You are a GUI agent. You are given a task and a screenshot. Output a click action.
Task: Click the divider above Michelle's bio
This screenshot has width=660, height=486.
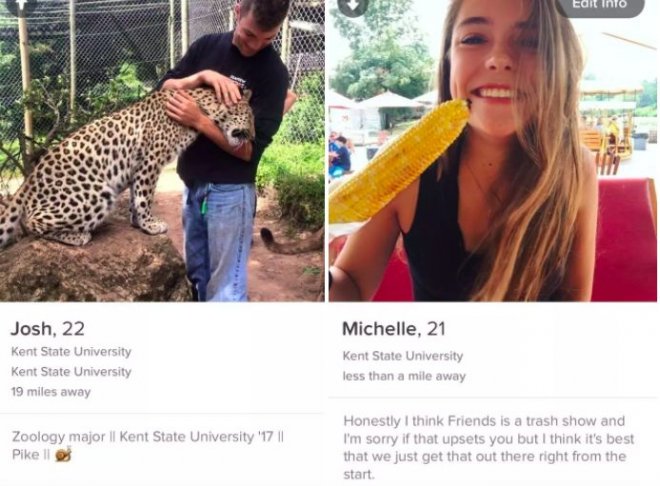click(x=493, y=397)
